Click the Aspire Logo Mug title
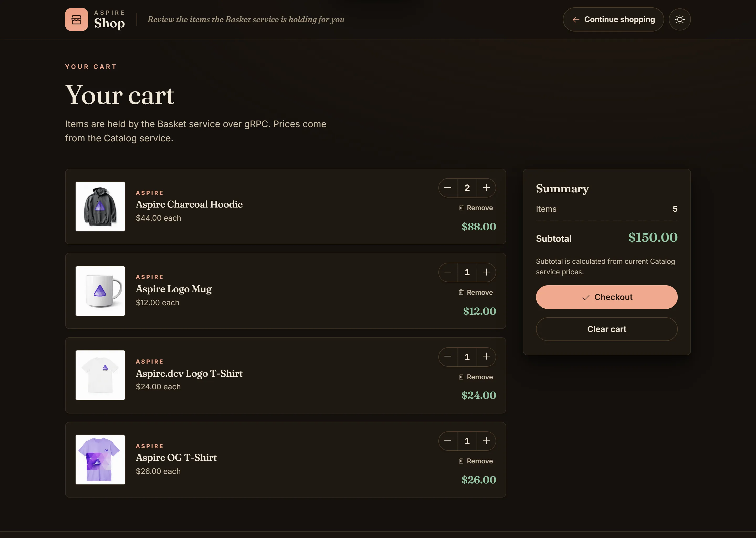 point(174,289)
